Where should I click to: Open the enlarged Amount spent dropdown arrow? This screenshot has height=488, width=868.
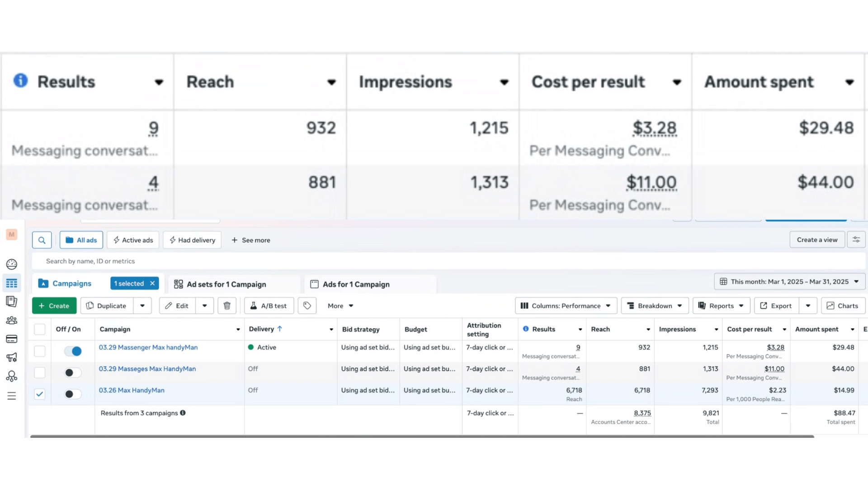850,82
